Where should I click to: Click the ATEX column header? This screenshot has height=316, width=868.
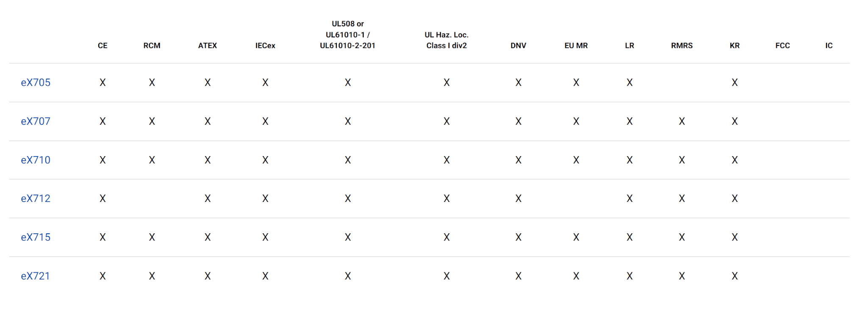(208, 46)
